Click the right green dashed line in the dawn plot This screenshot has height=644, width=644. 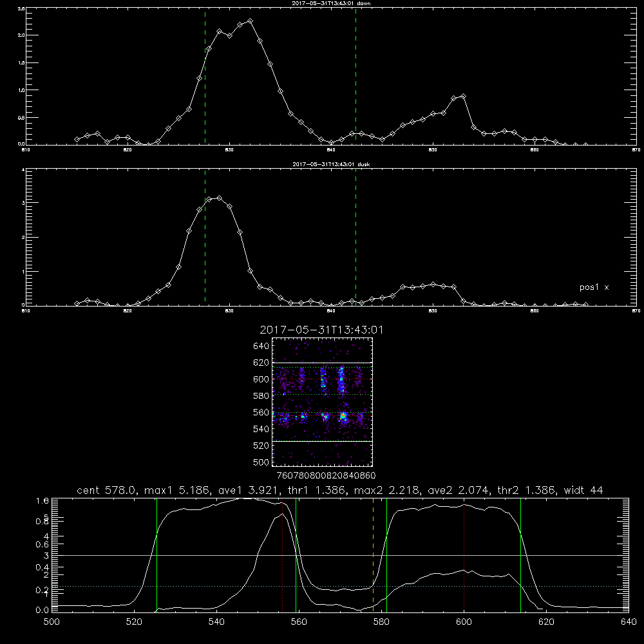(x=355, y=76)
